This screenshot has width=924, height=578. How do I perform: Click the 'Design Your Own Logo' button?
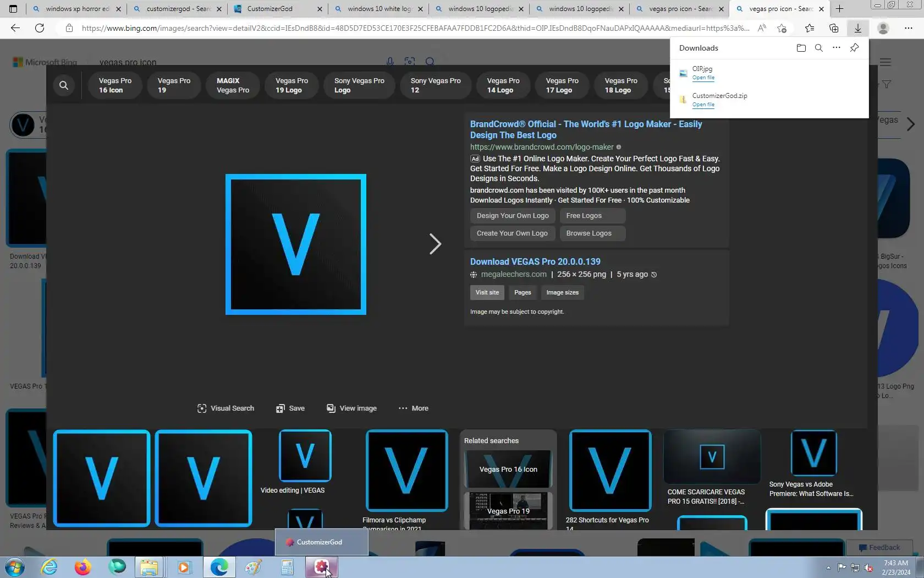pyautogui.click(x=513, y=216)
